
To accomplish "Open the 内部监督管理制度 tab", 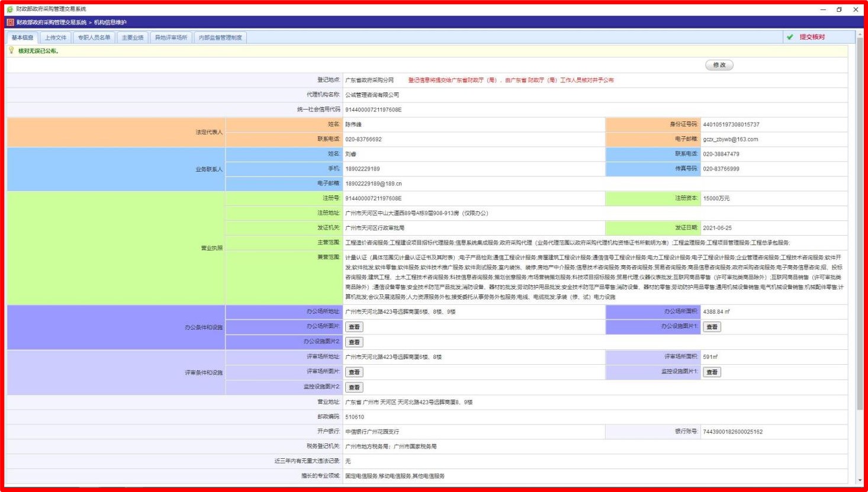I will pos(220,38).
